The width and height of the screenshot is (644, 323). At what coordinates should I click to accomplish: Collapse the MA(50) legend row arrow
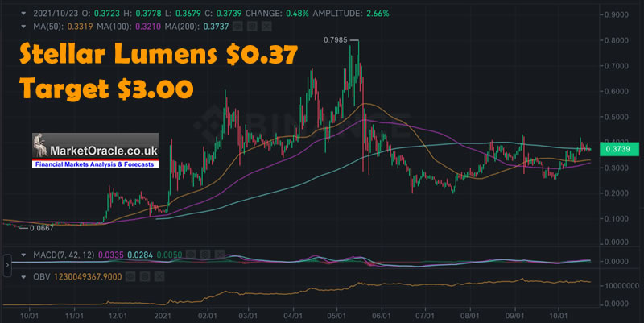click(x=23, y=27)
